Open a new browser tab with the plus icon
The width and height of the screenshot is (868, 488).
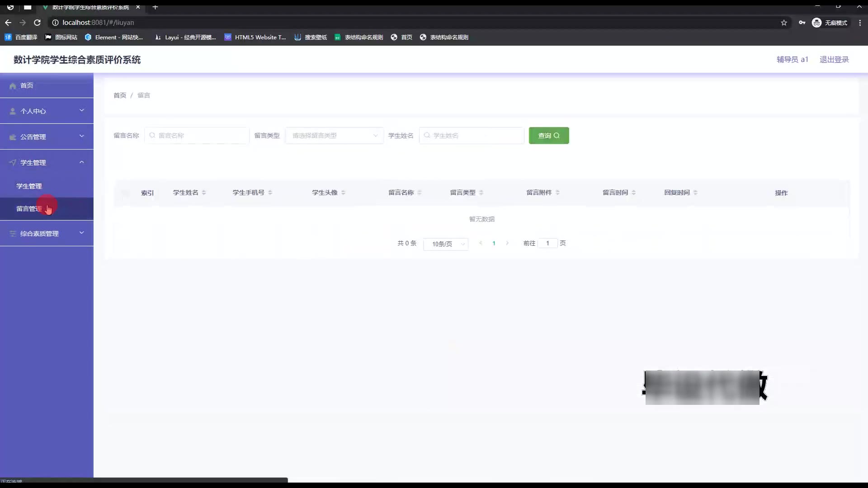(155, 7)
